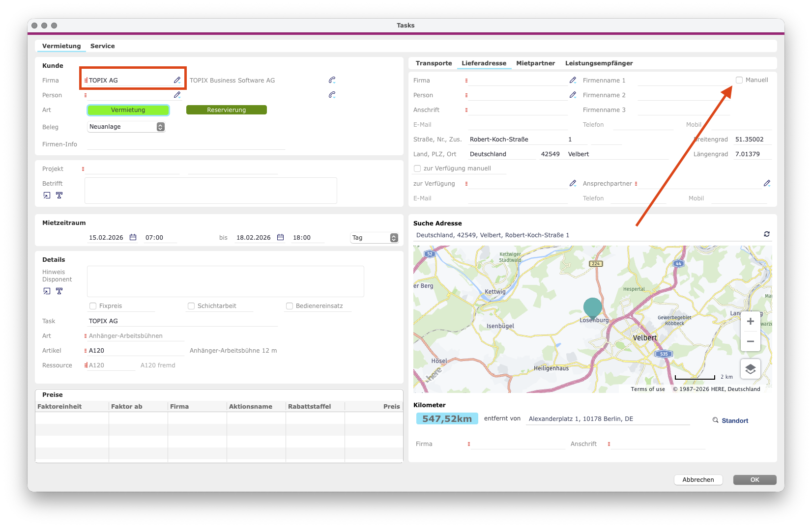Click the list marker beside Lieferadresse Anschrift
The height and width of the screenshot is (528, 812).
point(466,110)
